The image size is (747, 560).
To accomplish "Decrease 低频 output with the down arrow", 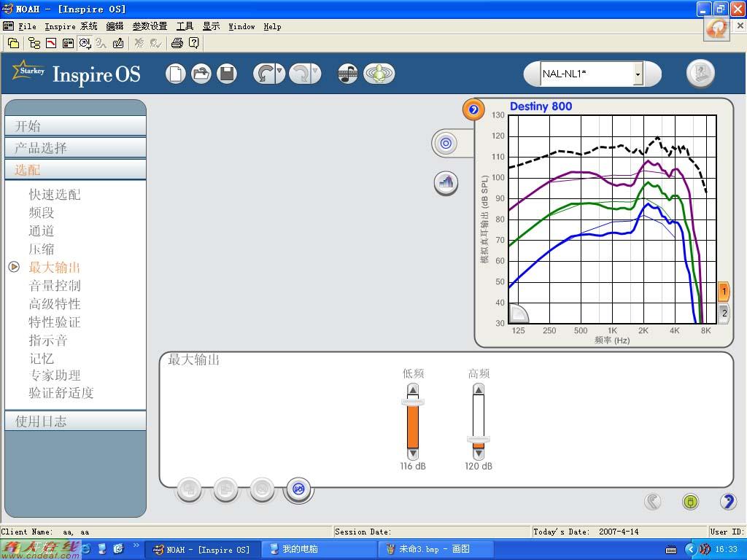I will point(413,454).
